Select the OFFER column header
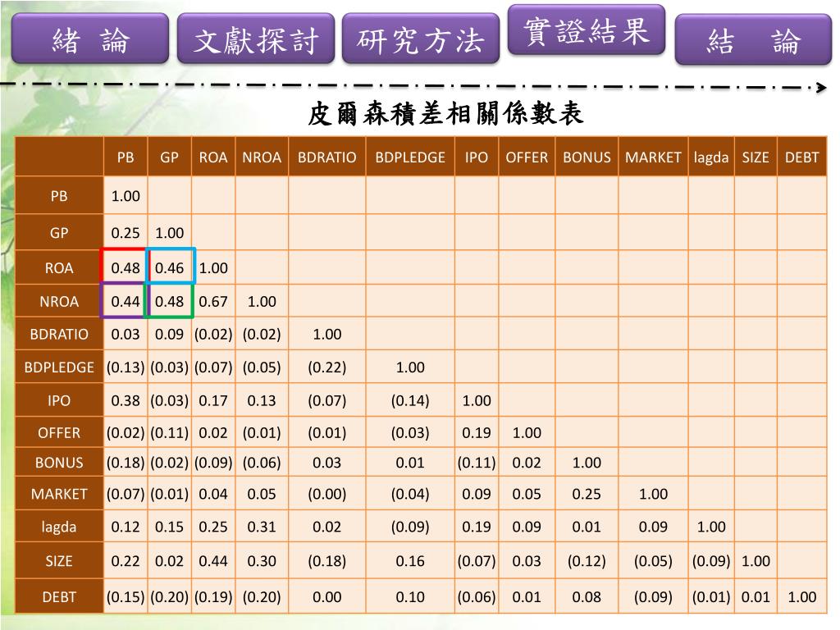Image resolution: width=840 pixels, height=630 pixels. (527, 157)
